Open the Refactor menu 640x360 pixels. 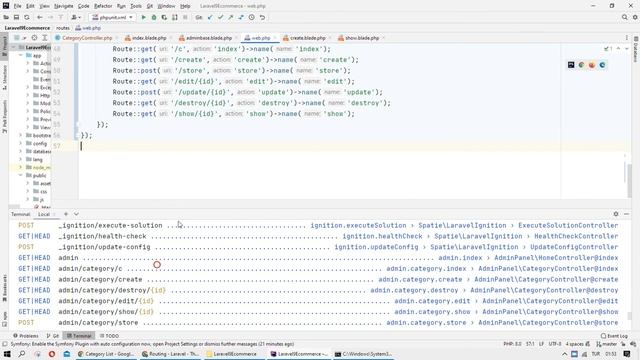(x=103, y=6)
